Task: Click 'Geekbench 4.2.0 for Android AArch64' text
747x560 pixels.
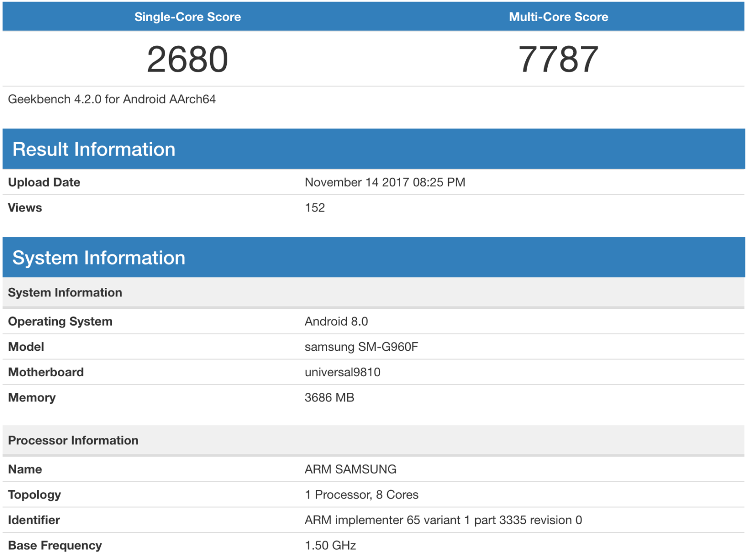Action: pos(112,99)
